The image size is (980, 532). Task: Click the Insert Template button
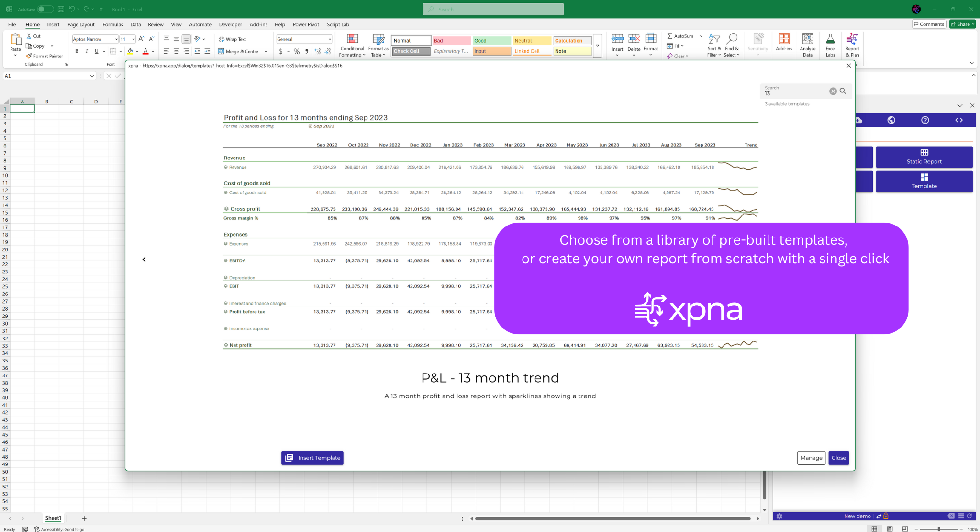312,458
